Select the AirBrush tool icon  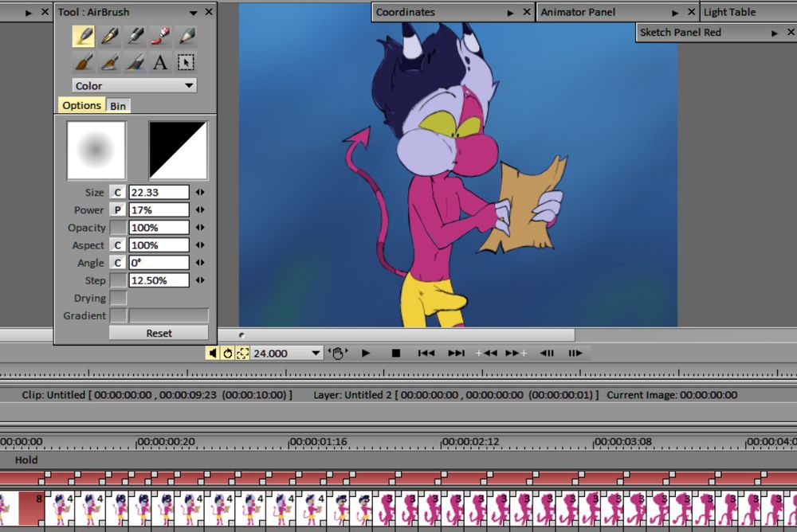click(x=84, y=36)
